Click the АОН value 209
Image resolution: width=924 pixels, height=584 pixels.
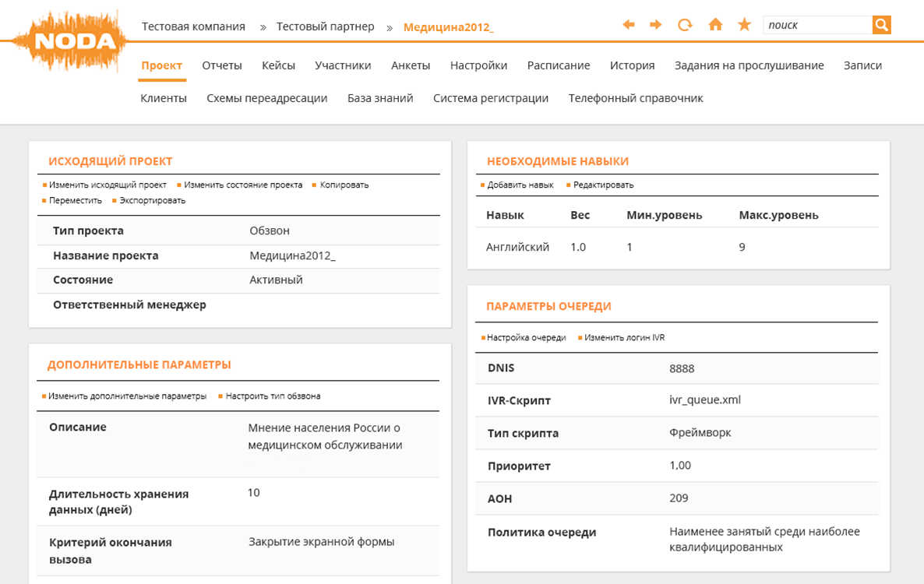679,498
